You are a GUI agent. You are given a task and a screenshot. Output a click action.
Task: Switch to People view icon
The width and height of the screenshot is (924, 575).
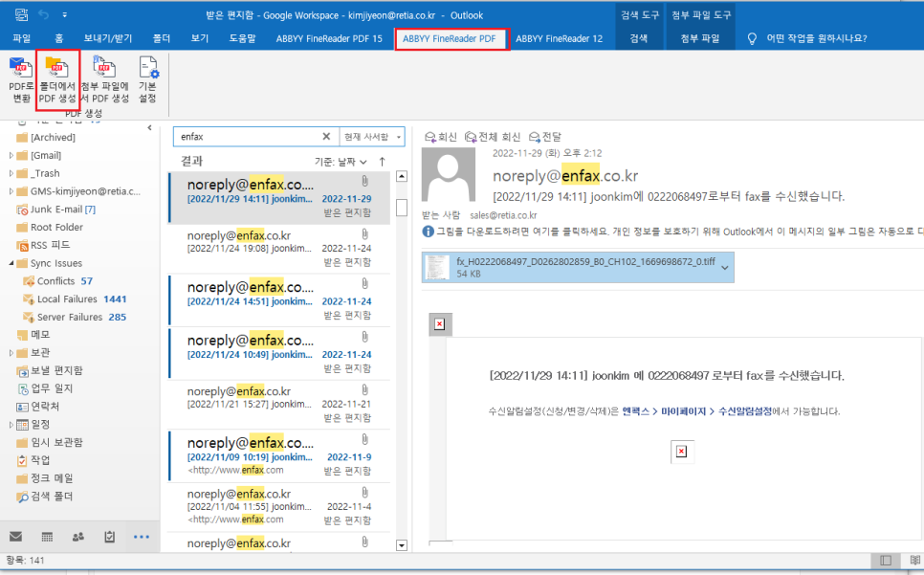tap(78, 537)
